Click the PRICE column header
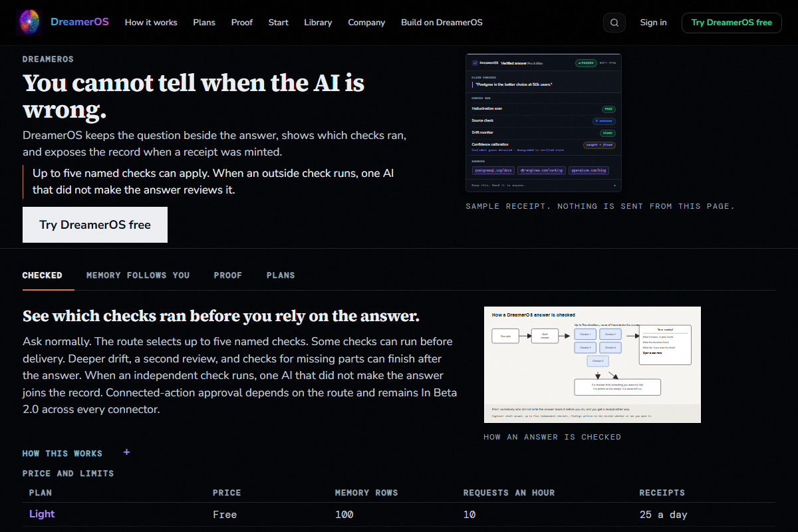 pyautogui.click(x=227, y=493)
